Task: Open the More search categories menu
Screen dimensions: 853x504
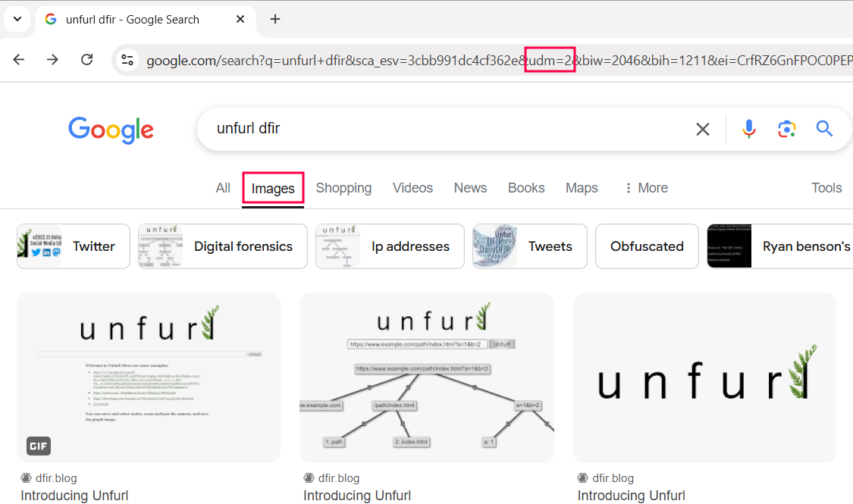Action: tap(645, 187)
